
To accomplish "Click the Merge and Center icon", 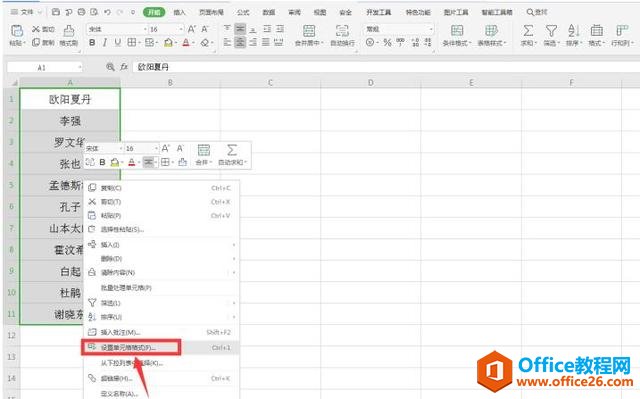I will tap(309, 31).
